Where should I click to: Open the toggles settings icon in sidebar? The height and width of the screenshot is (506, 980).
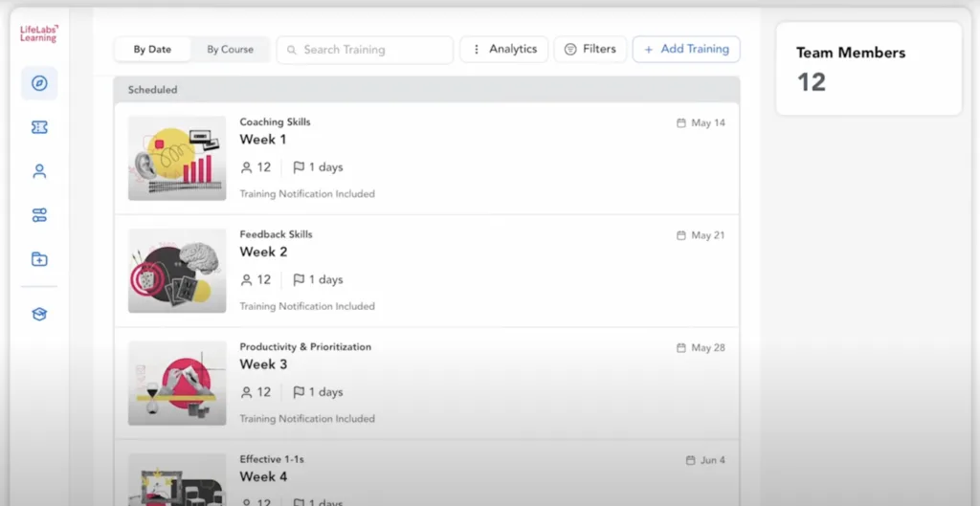39,215
